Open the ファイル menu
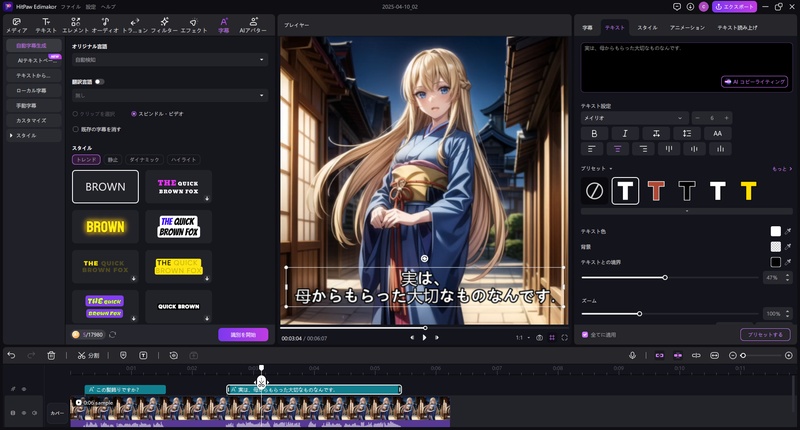 tap(70, 7)
